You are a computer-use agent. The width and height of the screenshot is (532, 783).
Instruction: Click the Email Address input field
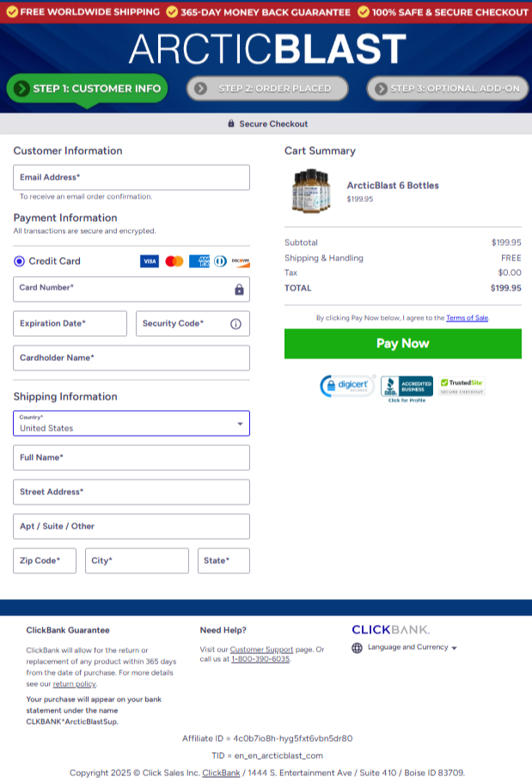click(131, 178)
